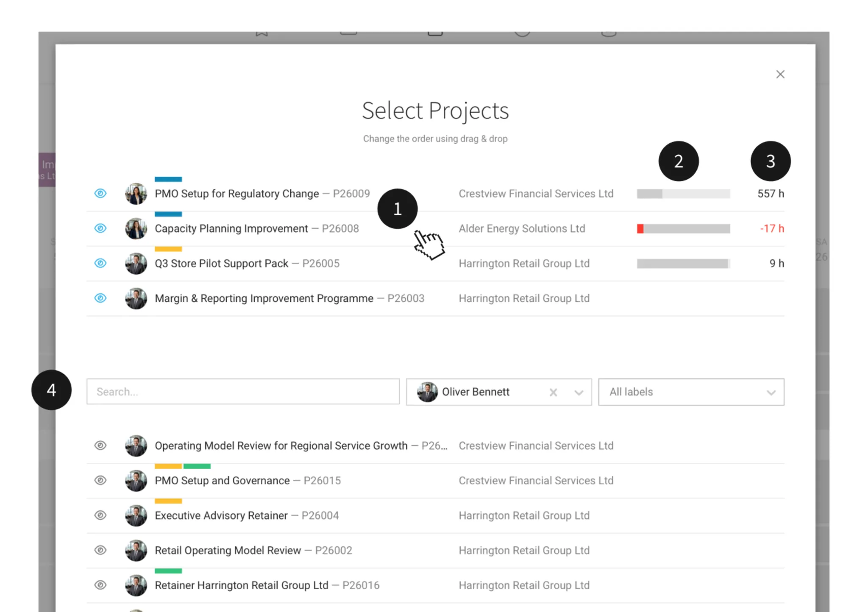This screenshot has height=612, width=868.
Task: Click avatar of Operating Model Review row
Action: click(136, 445)
